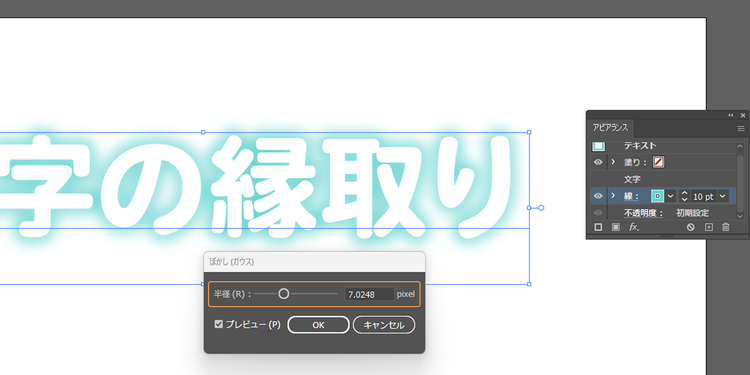Toggle visibility eye of 線 row
Viewport: 750px width, 375px height.
click(x=598, y=196)
